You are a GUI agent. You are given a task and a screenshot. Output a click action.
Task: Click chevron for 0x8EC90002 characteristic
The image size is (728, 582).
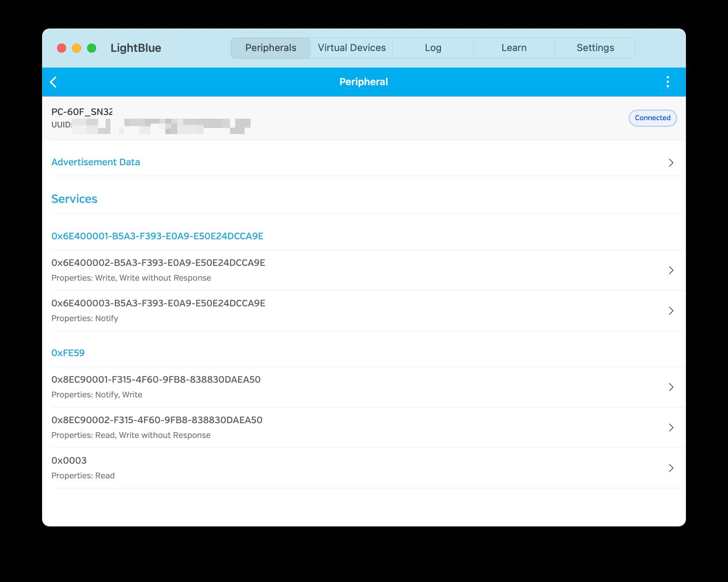[x=671, y=427]
